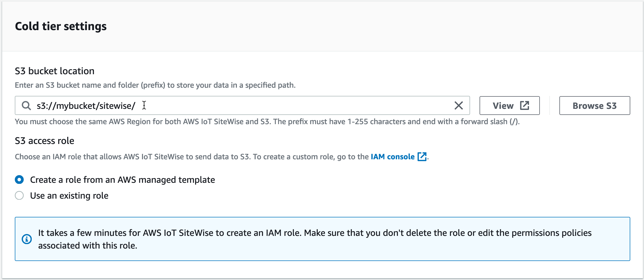The width and height of the screenshot is (644, 280).
Task: Click the Cold tier settings heading
Action: [x=61, y=26]
